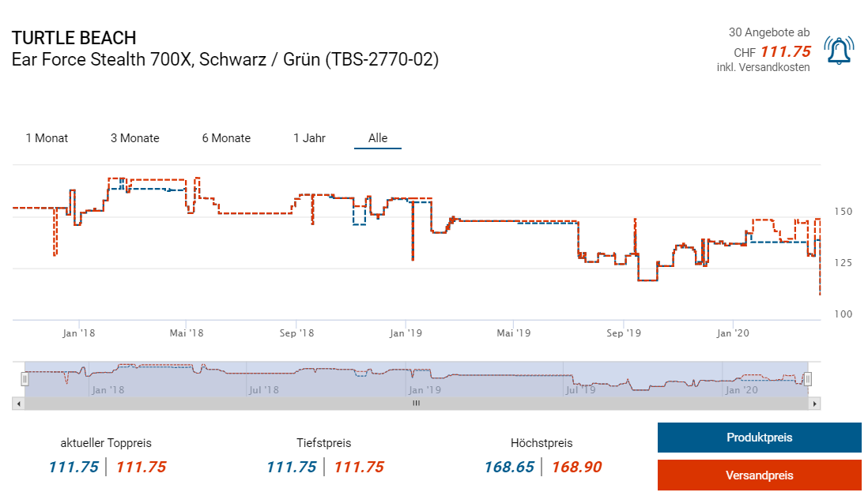Image resolution: width=868 pixels, height=496 pixels.
Task: Click the right navigator range handle
Action: [x=808, y=379]
